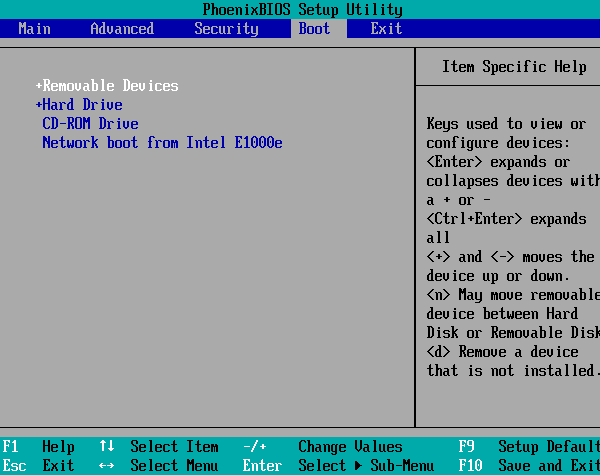Expand the plus sign beside Hard Drive
600x475 pixels.
[x=38, y=104]
